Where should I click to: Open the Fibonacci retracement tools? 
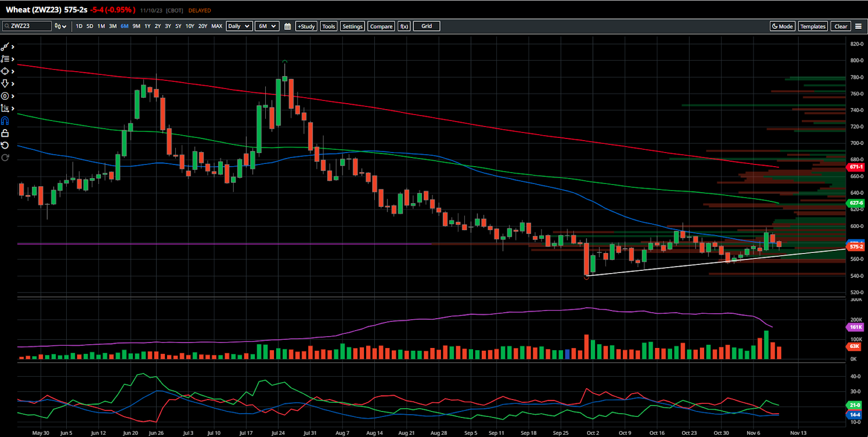pyautogui.click(x=5, y=59)
